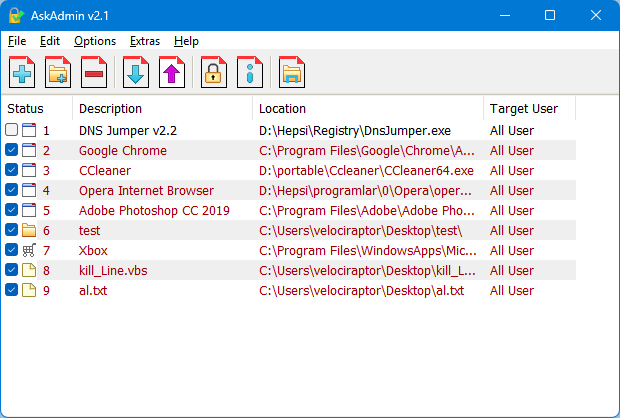Click row number 9 in the Status column
Viewport: 620px width, 418px height.
46,290
